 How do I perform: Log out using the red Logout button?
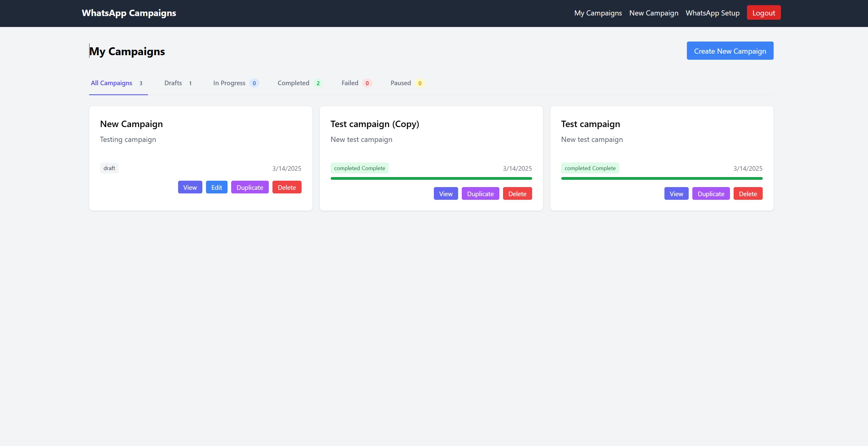[x=764, y=13]
